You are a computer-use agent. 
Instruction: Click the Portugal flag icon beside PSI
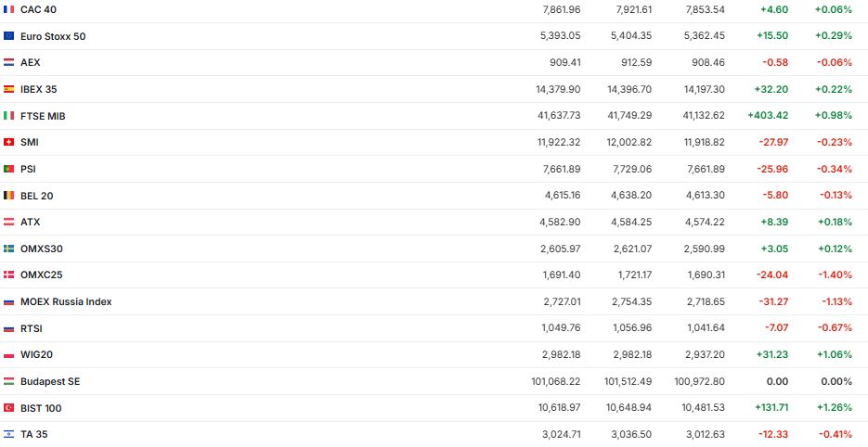click(x=9, y=169)
